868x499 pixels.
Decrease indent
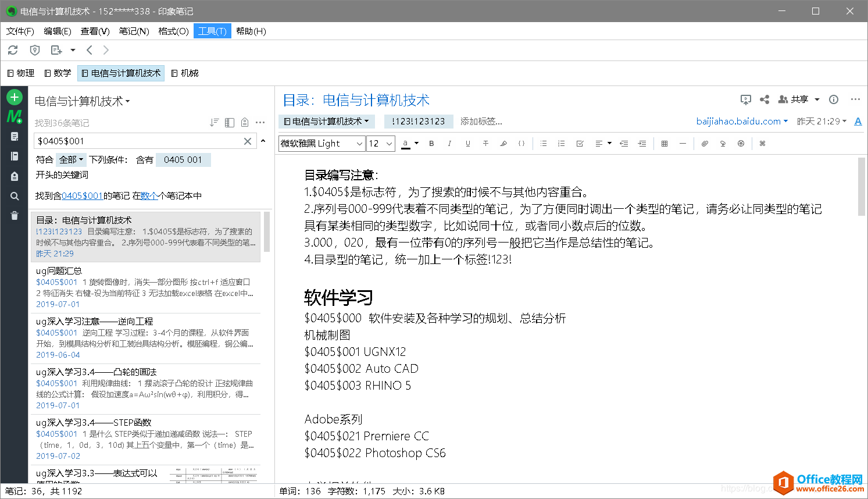(x=624, y=143)
